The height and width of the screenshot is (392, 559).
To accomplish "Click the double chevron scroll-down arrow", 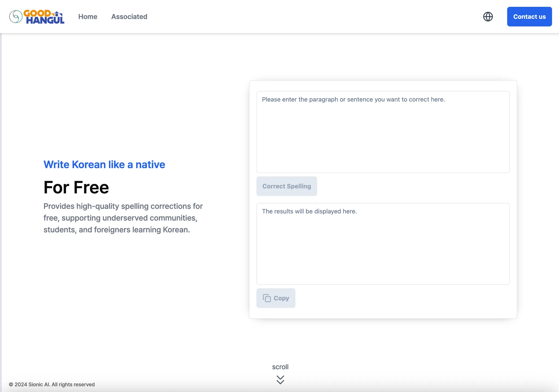I will click(280, 380).
